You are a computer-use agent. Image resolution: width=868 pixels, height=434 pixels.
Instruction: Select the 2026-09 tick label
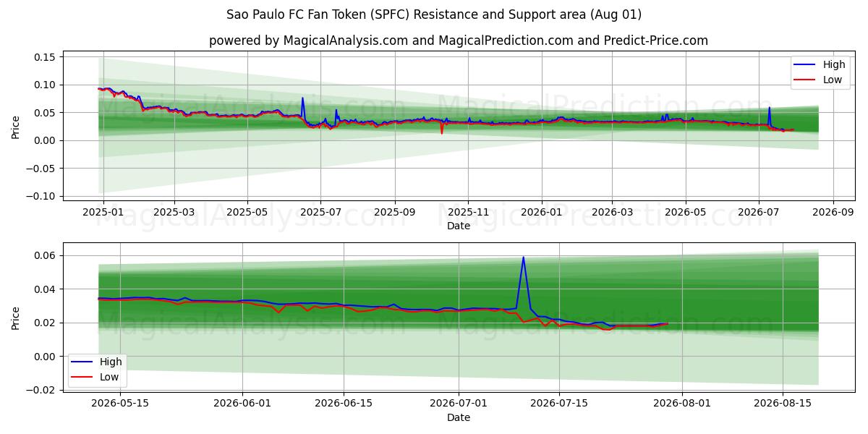(x=833, y=212)
